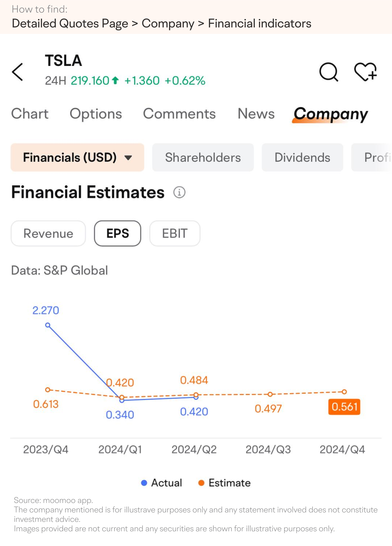Click the green price up-arrow icon

pos(115,80)
